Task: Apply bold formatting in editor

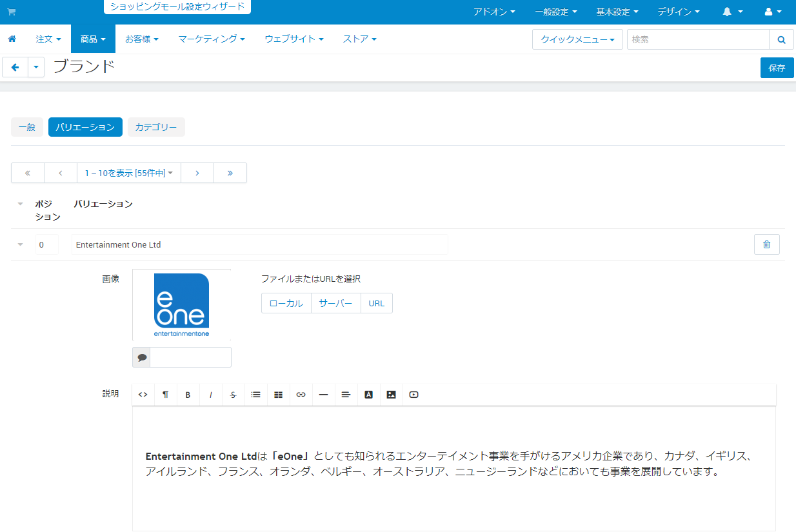Action: (x=188, y=395)
